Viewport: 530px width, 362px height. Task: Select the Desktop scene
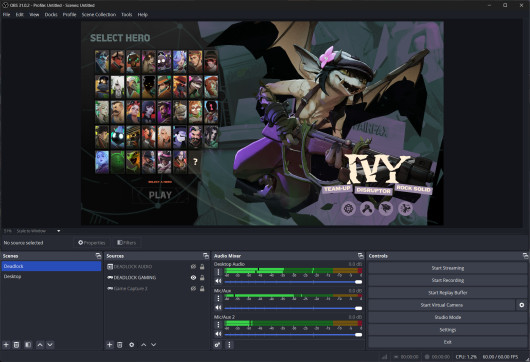click(x=51, y=276)
